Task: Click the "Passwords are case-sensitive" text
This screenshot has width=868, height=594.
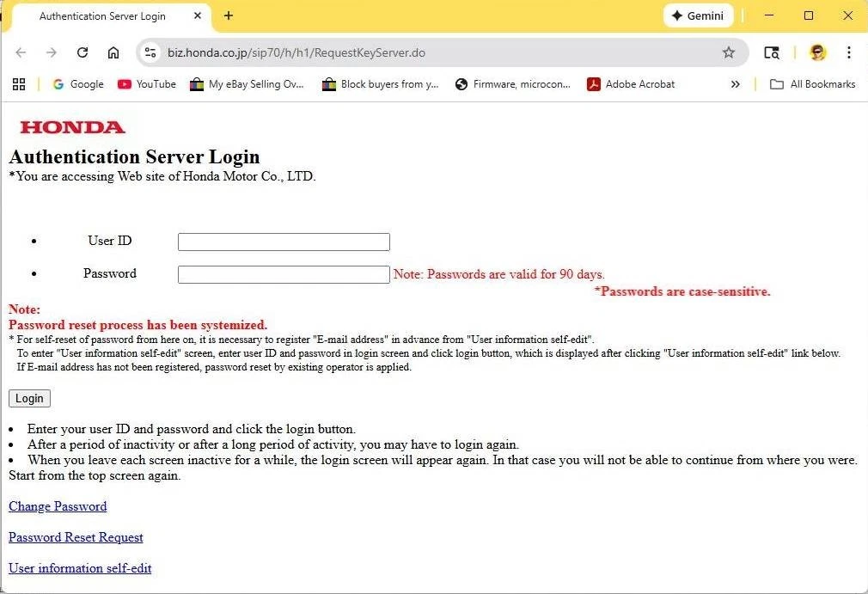Action: point(682,291)
